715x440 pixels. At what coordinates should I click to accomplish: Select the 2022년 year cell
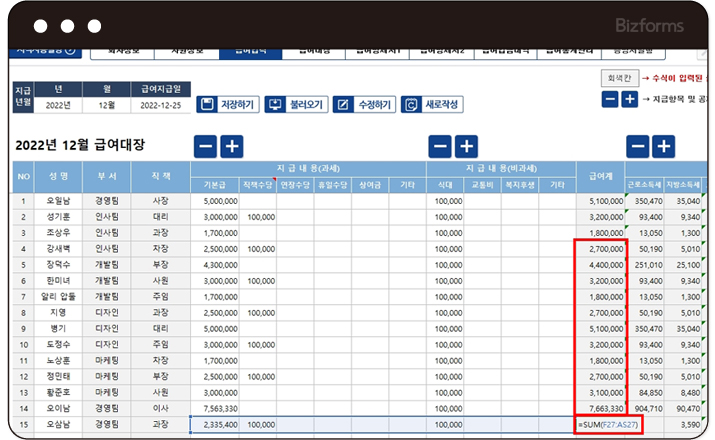59,104
